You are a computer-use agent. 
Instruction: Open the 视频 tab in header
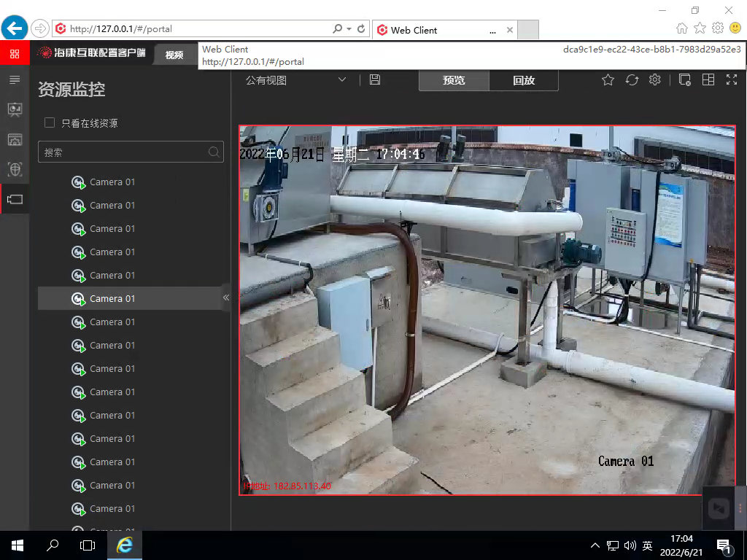click(x=174, y=55)
